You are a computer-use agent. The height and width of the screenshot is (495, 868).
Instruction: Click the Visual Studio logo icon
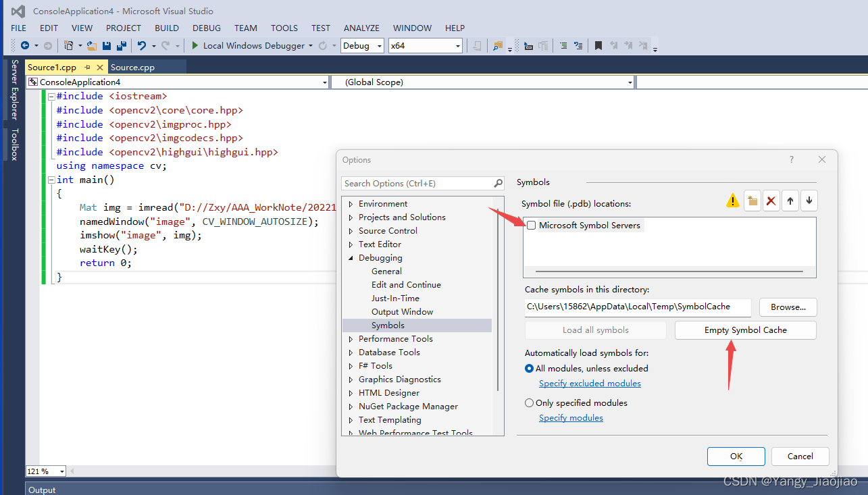(x=18, y=11)
